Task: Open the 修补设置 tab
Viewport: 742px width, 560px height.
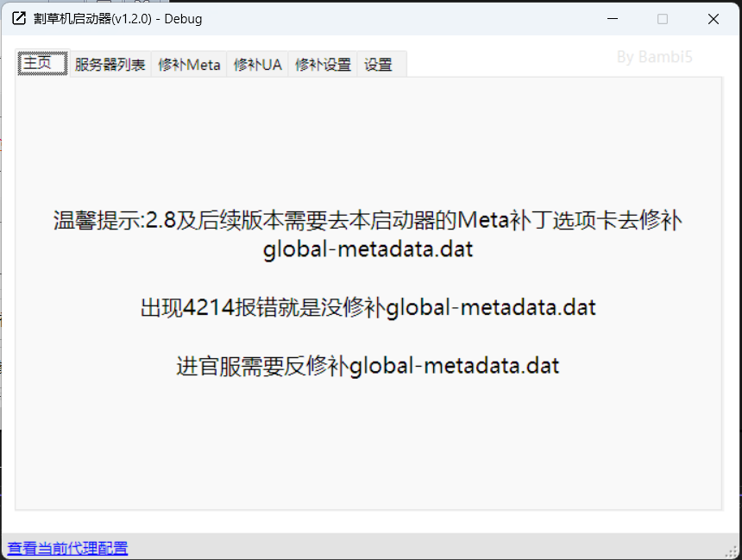Action: coord(323,65)
